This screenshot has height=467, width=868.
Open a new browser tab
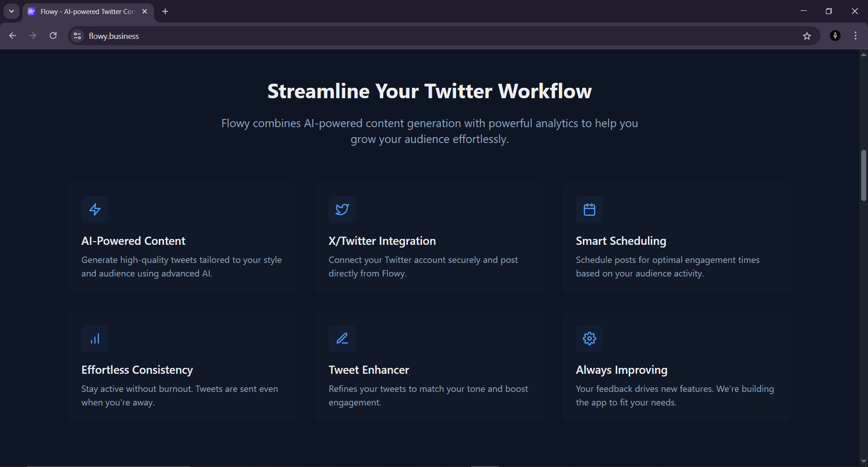coord(165,11)
